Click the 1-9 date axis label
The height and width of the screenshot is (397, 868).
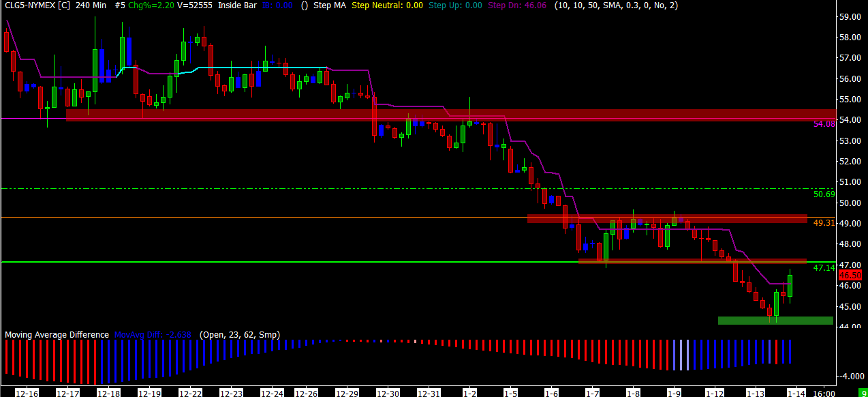pos(674,393)
